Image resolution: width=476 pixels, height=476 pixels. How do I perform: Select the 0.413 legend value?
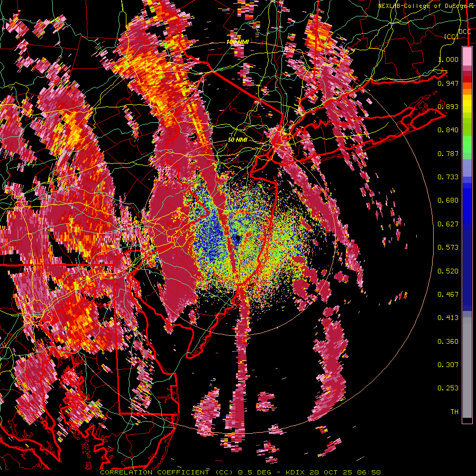[448, 318]
